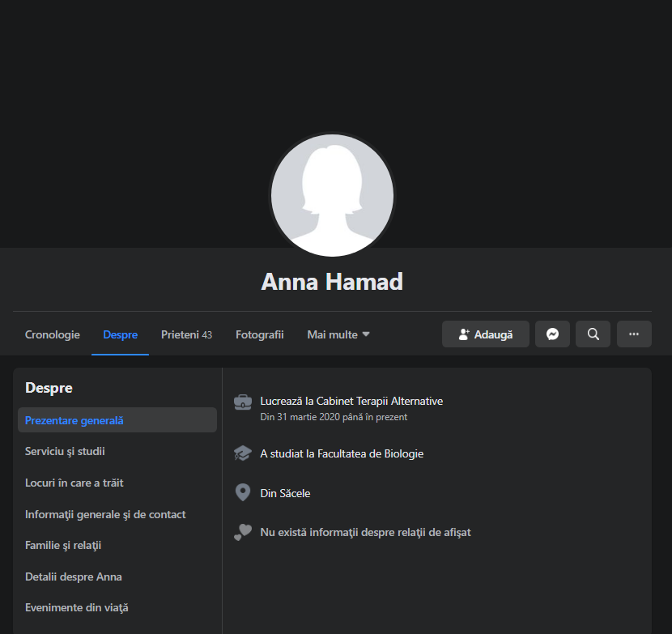
Task: Click the add-friend person icon
Action: tap(464, 334)
